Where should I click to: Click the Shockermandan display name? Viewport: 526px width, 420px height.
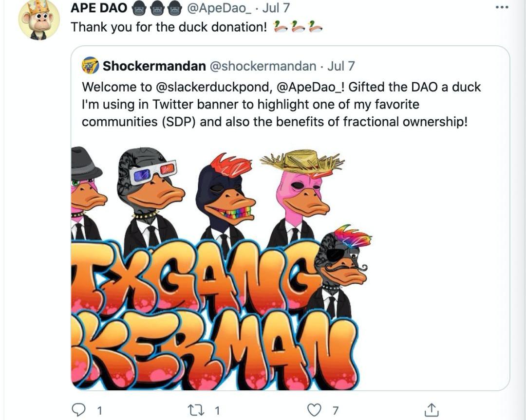coord(154,66)
